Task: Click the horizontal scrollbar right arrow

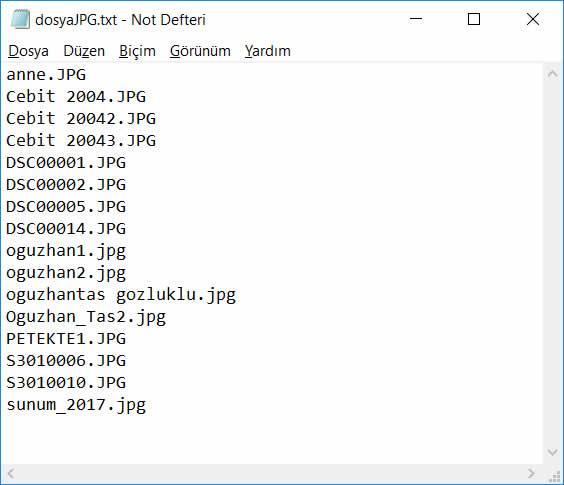Action: [531, 473]
